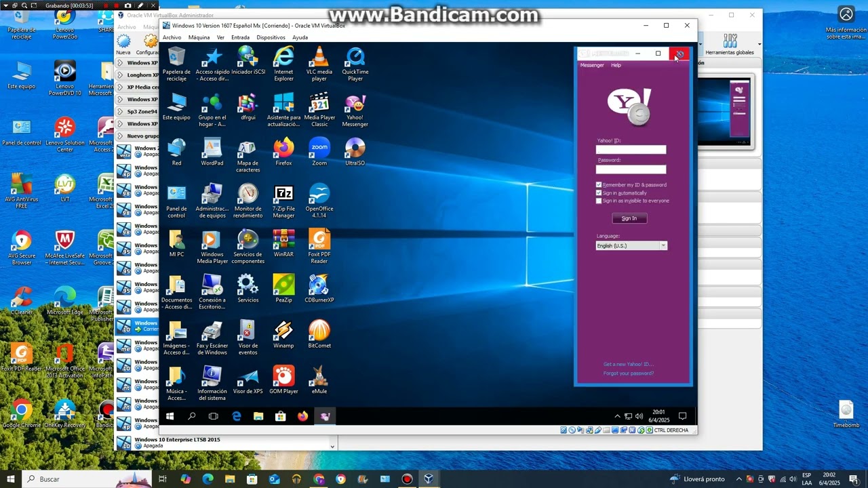
Task: Click the VM list scroll-down arrow
Action: pos(332,447)
